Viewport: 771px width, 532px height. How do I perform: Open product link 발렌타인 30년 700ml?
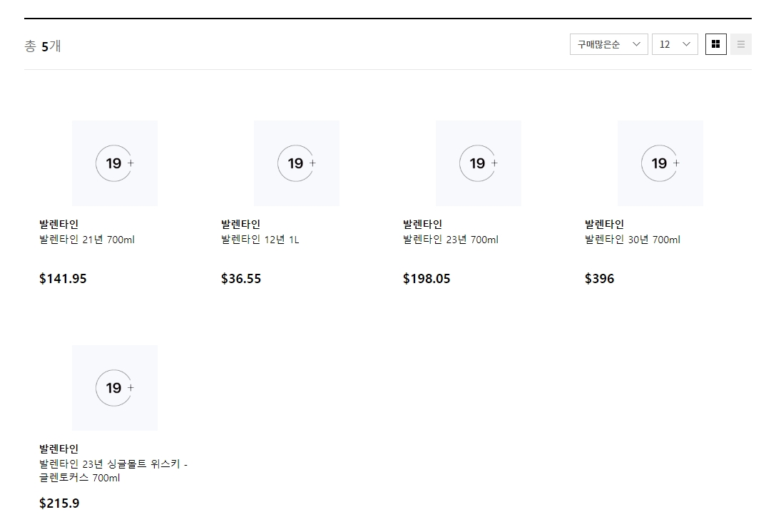pyautogui.click(x=633, y=240)
